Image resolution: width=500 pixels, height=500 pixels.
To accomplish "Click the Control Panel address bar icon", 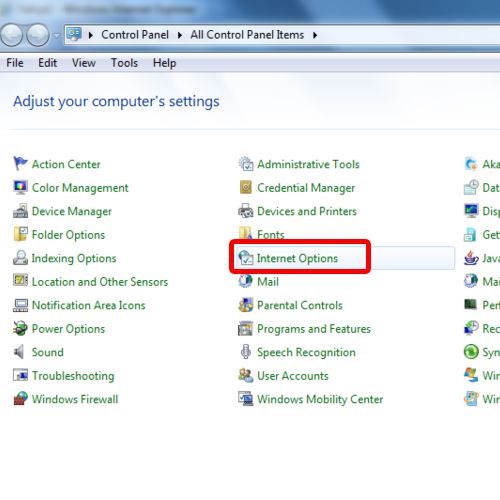I will point(74,34).
